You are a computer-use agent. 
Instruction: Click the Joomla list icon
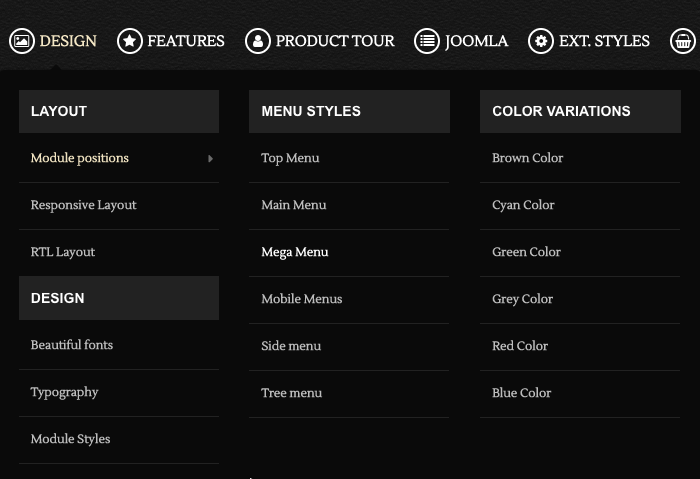point(427,42)
